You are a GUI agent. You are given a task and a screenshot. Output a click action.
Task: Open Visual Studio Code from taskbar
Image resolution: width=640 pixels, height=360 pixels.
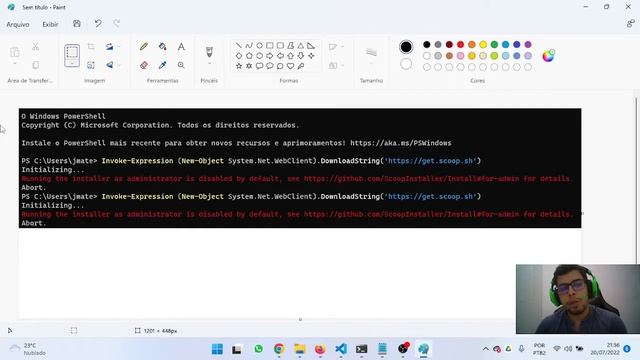[341, 349]
